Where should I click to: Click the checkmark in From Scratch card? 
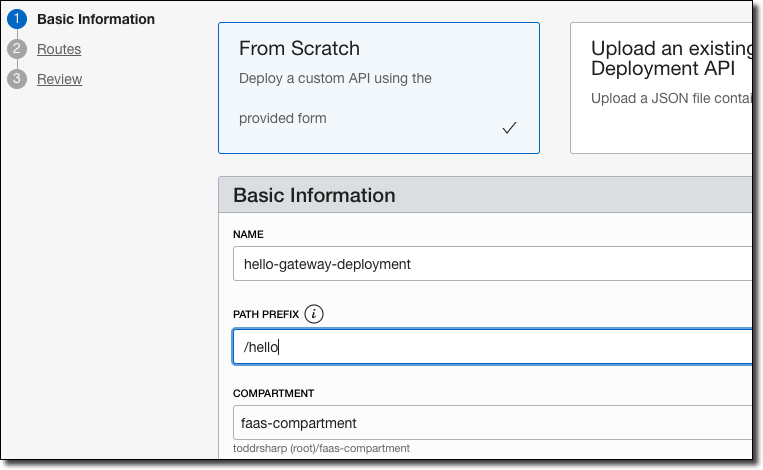pos(509,127)
